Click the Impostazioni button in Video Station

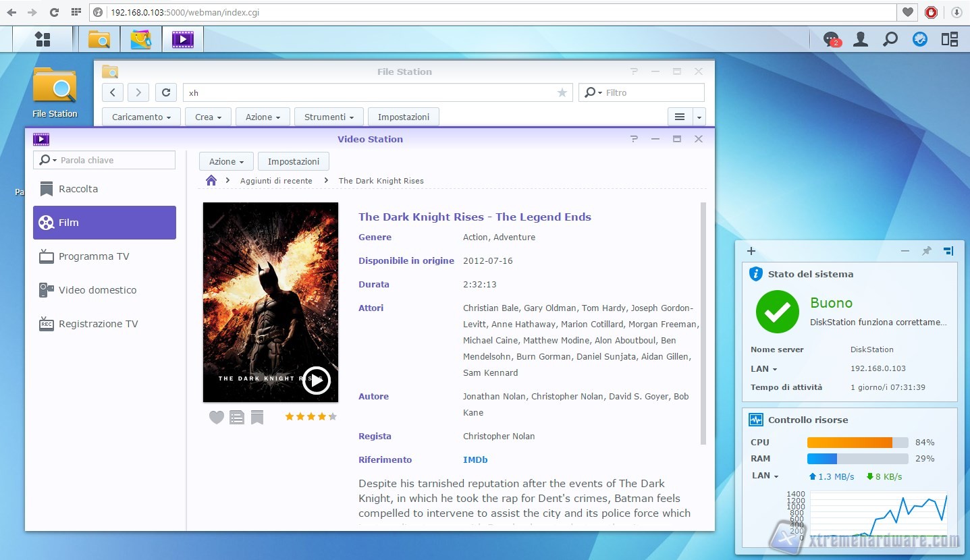pyautogui.click(x=293, y=162)
